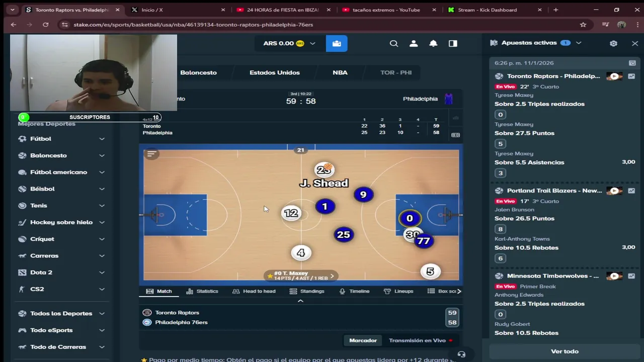Expand Todos los Deportes section
The image size is (644, 362).
point(102,313)
